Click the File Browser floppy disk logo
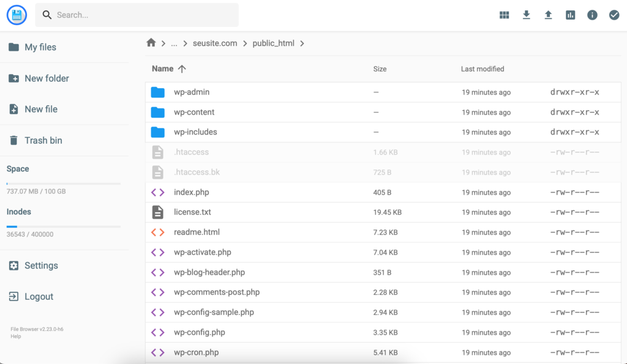Screen dimensions: 627x364 (x=17, y=15)
